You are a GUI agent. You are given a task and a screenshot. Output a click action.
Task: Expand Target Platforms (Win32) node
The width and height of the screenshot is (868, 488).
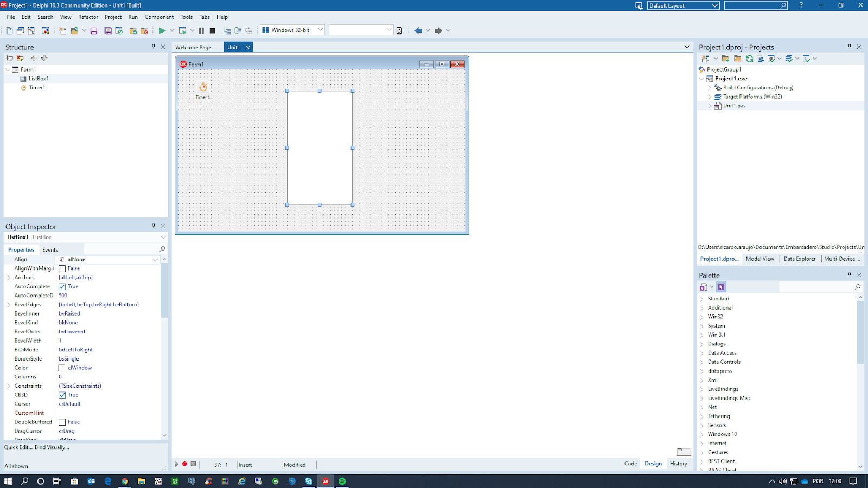point(709,97)
